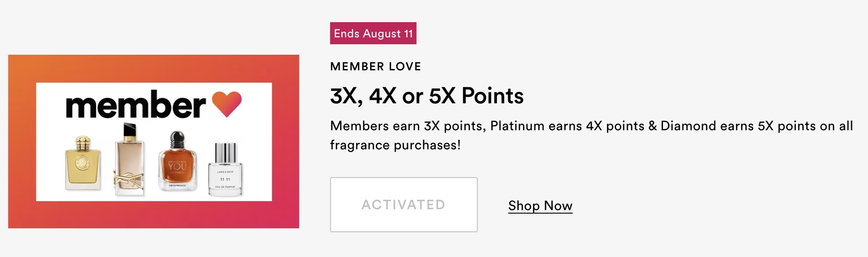Click the black cap on YSL bottle

coord(130,130)
